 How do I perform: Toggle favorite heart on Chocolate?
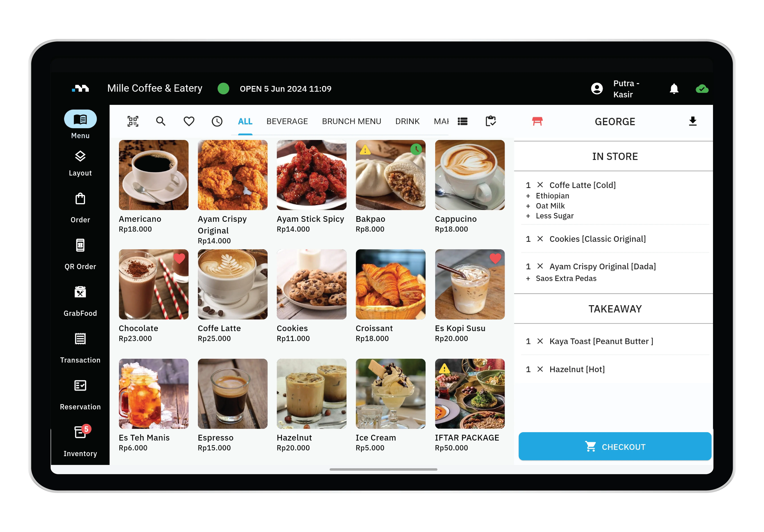(x=179, y=259)
